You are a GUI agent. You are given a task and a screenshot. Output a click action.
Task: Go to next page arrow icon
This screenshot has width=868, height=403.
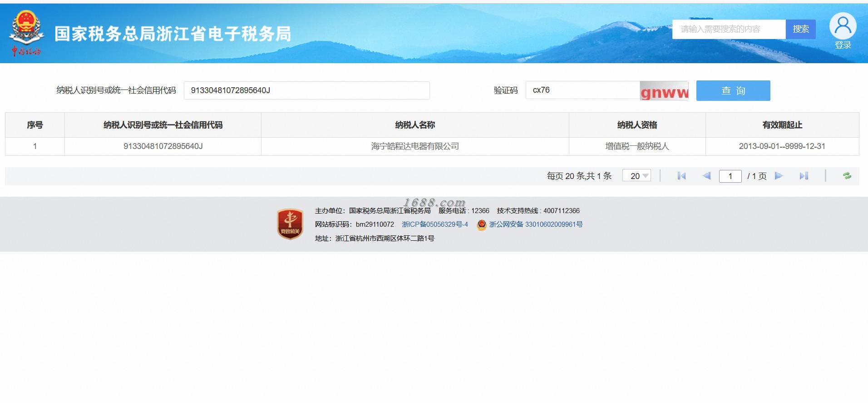tap(779, 176)
